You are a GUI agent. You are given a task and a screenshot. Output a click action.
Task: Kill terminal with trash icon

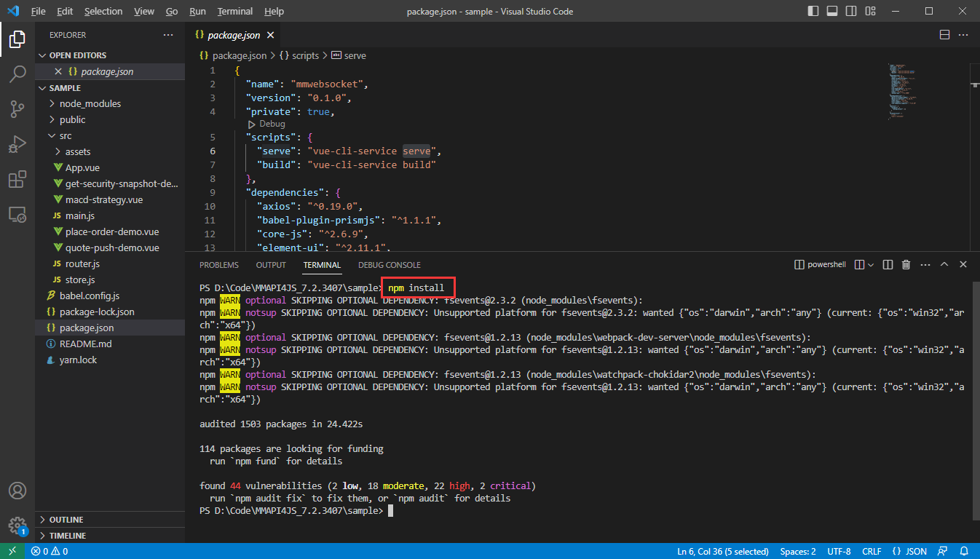point(906,265)
